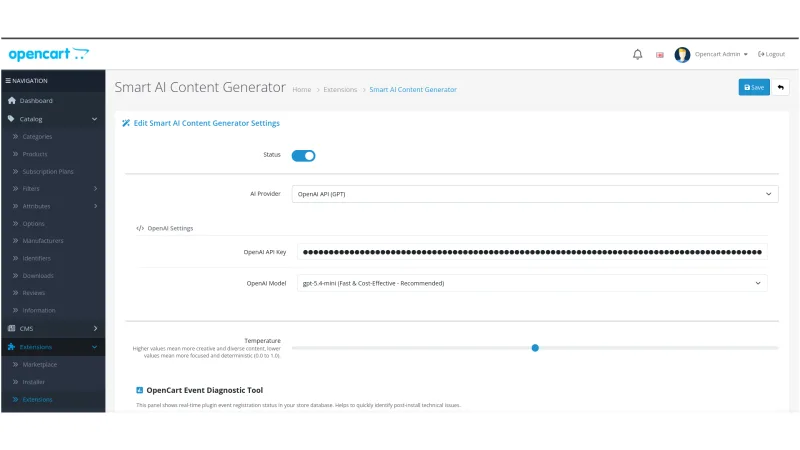Click the Dashboard home icon
Screen dimensions: 800x450
pyautogui.click(x=12, y=101)
